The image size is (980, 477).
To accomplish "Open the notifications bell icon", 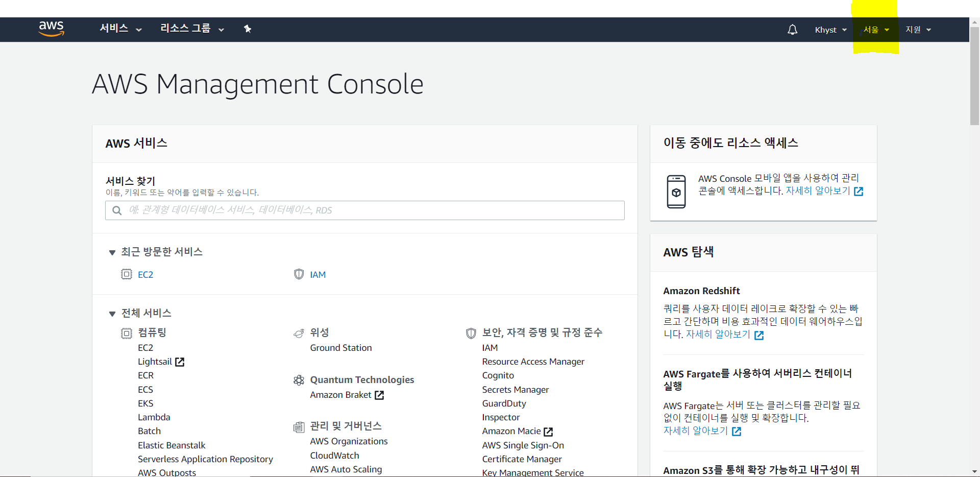I will click(x=792, y=30).
